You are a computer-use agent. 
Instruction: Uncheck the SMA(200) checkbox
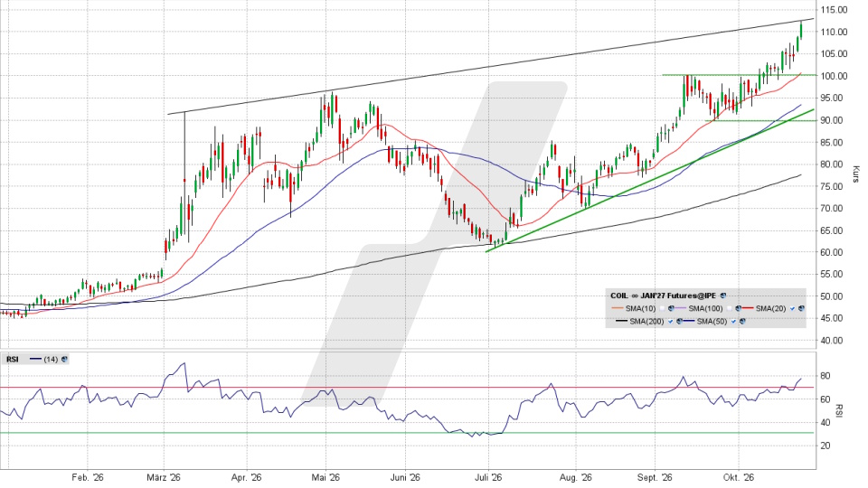(x=670, y=322)
